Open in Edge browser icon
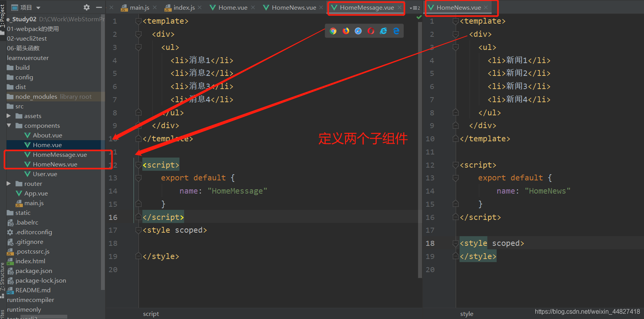 [x=396, y=31]
